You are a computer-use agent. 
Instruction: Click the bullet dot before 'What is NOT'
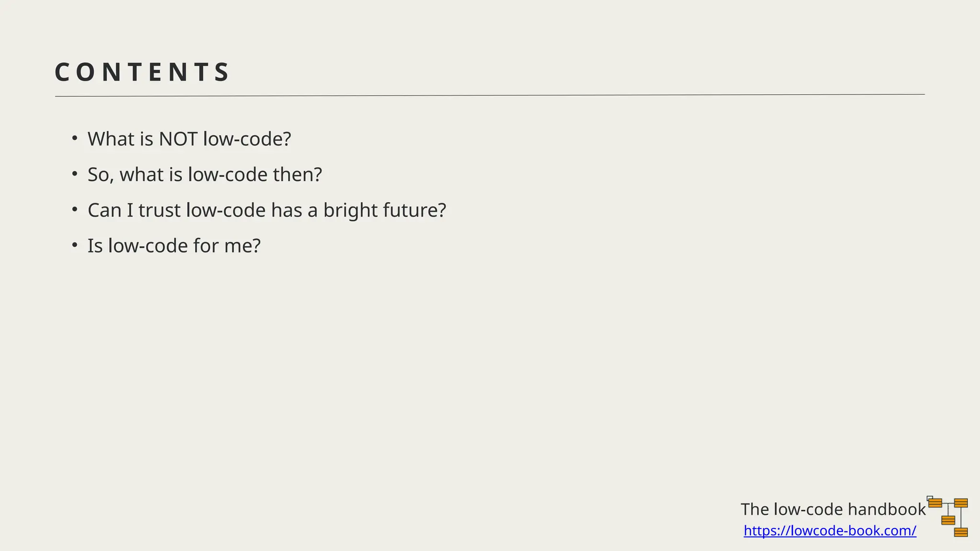(75, 139)
